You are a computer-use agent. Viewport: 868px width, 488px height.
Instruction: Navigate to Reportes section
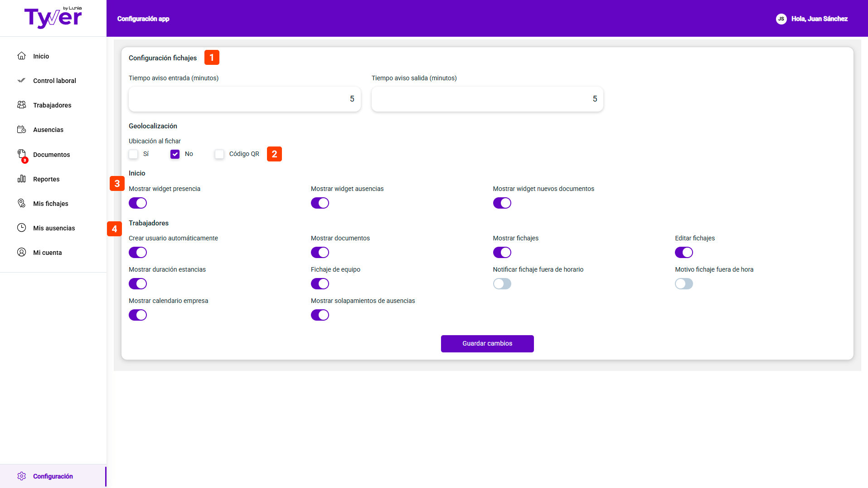[x=53, y=179]
